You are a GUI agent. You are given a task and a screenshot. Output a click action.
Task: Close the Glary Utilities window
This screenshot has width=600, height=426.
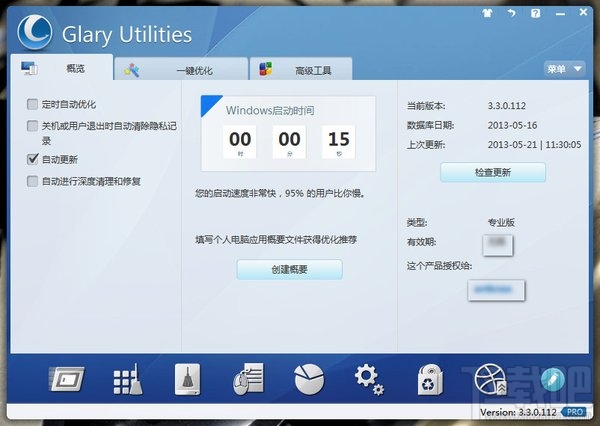click(x=583, y=12)
